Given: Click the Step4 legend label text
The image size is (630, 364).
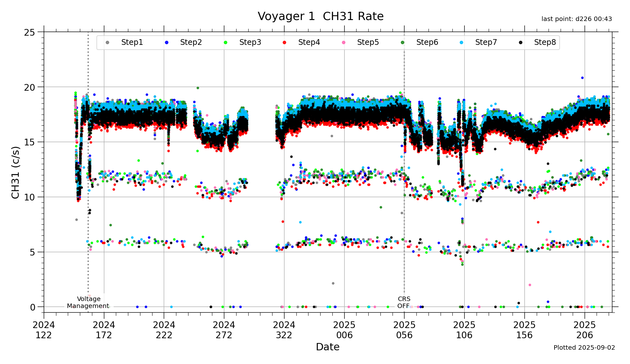Looking at the screenshot, I should 309,42.
